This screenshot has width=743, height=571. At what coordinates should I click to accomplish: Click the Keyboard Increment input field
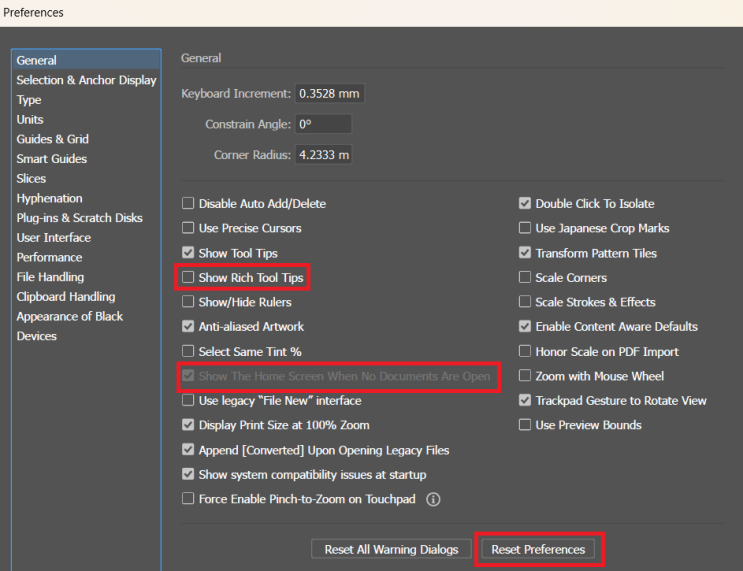pos(329,94)
